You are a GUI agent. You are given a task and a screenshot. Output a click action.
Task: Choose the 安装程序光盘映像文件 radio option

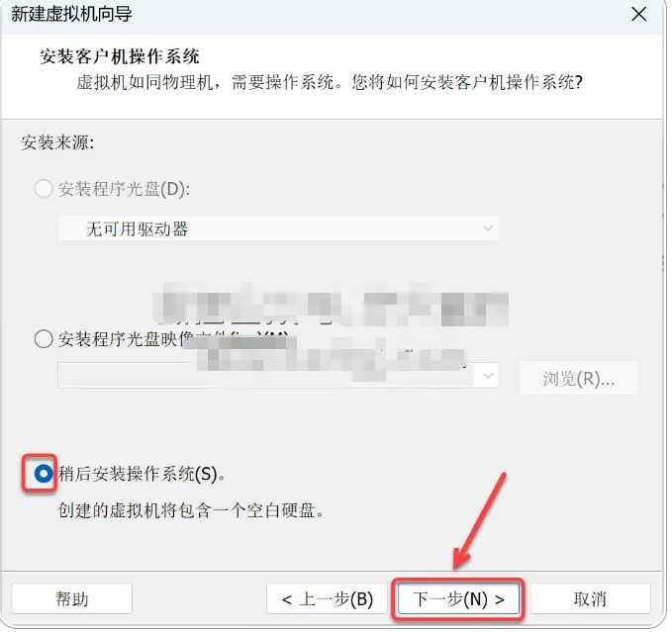(x=44, y=339)
